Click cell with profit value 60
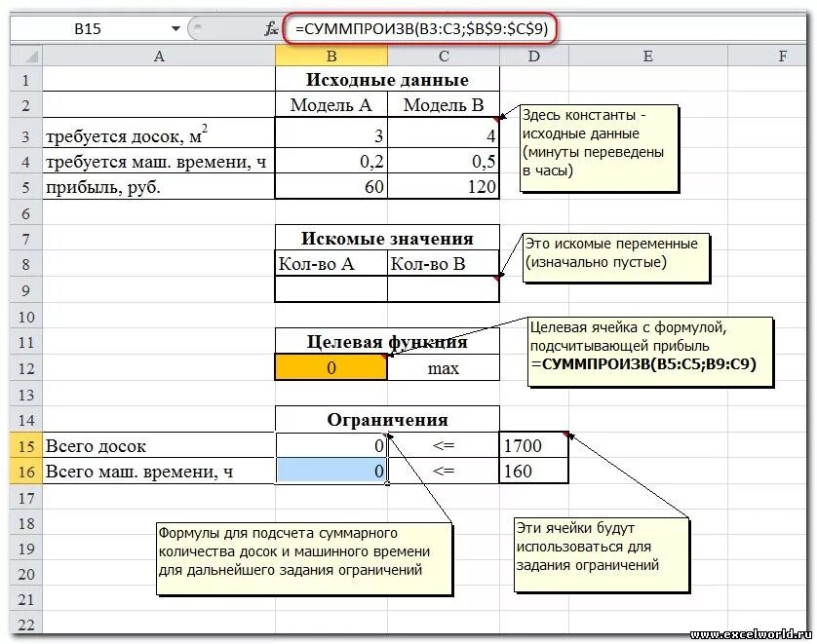Screen dimensions: 817x644 (x=331, y=187)
